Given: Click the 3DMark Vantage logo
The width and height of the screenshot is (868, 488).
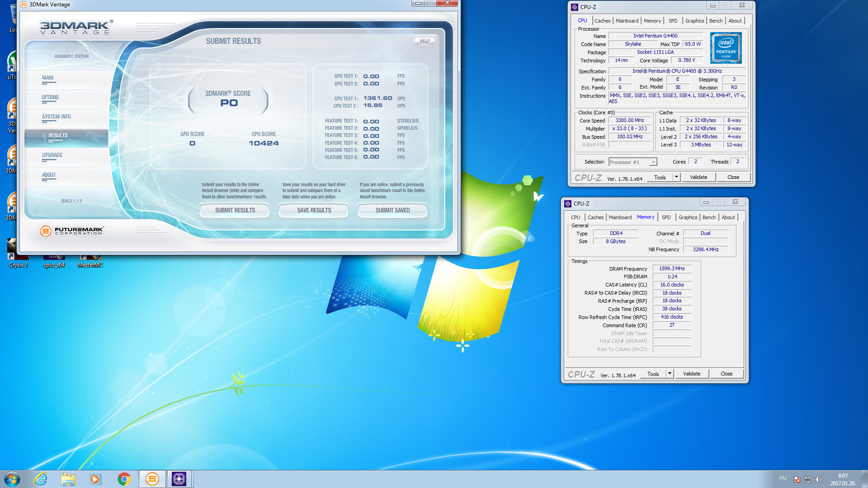Looking at the screenshot, I should tap(76, 28).
